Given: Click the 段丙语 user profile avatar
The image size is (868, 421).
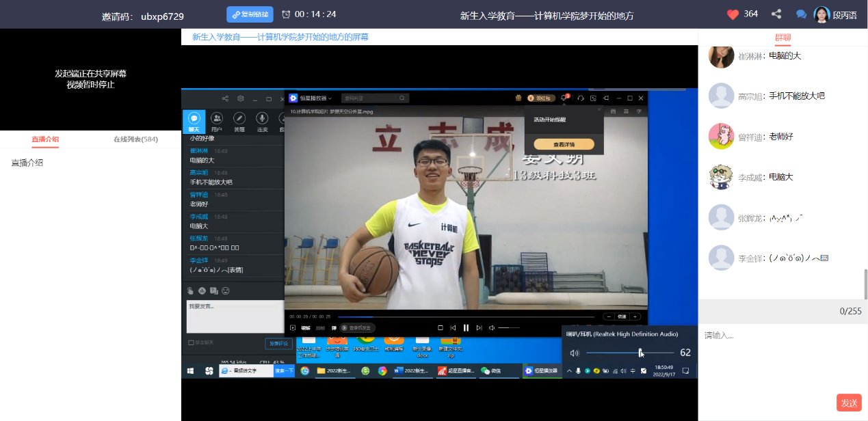Looking at the screenshot, I should click(821, 14).
